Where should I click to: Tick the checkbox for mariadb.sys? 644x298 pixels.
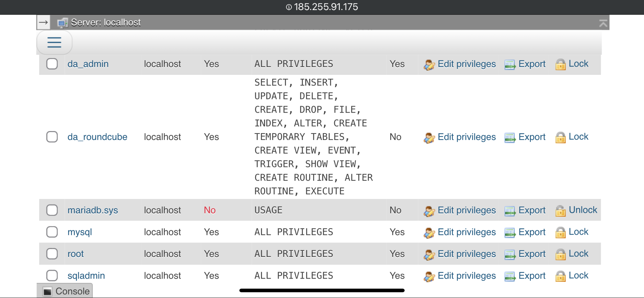point(52,210)
